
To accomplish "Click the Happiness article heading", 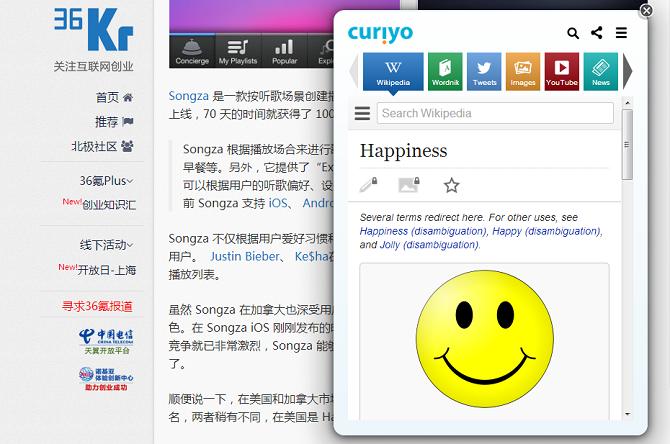I will [x=403, y=151].
